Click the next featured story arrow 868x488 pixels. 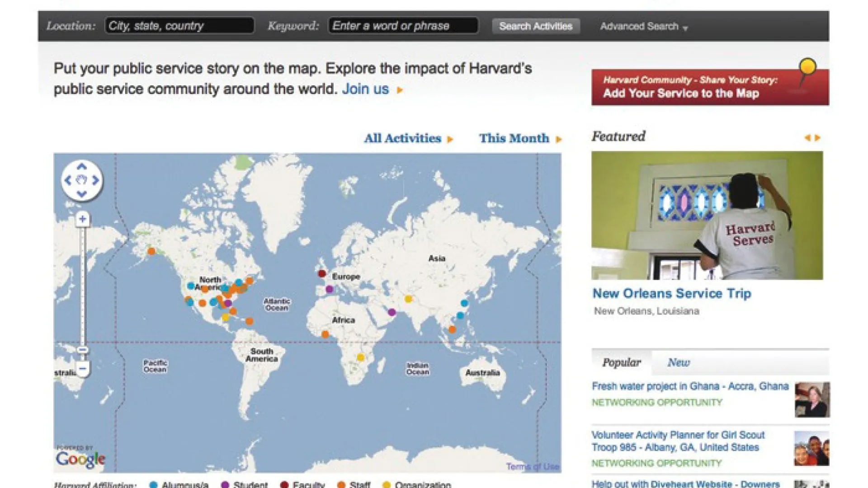point(818,138)
